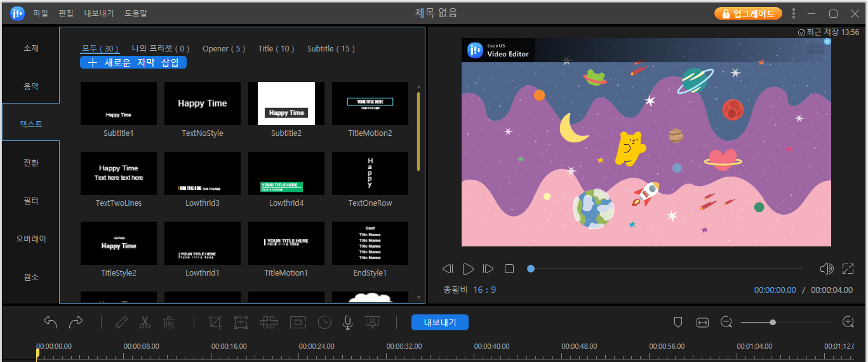
Task: Filter by Opener (5) category
Action: coord(224,49)
